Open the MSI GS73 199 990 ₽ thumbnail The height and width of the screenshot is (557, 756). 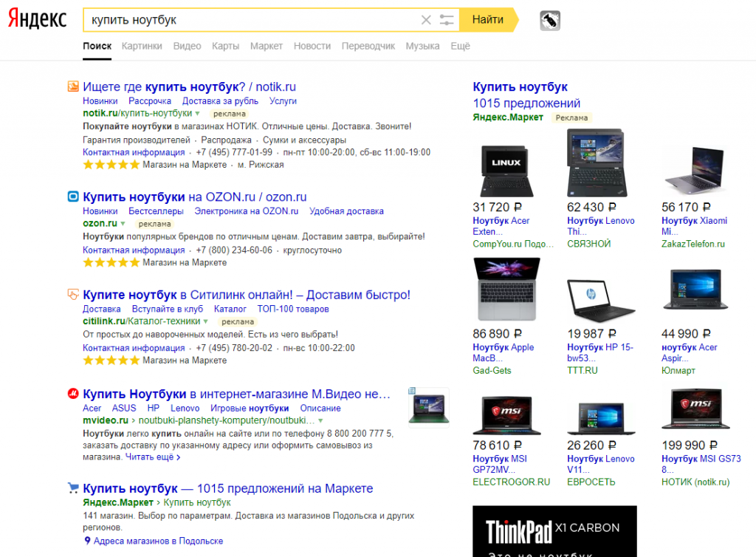point(695,409)
